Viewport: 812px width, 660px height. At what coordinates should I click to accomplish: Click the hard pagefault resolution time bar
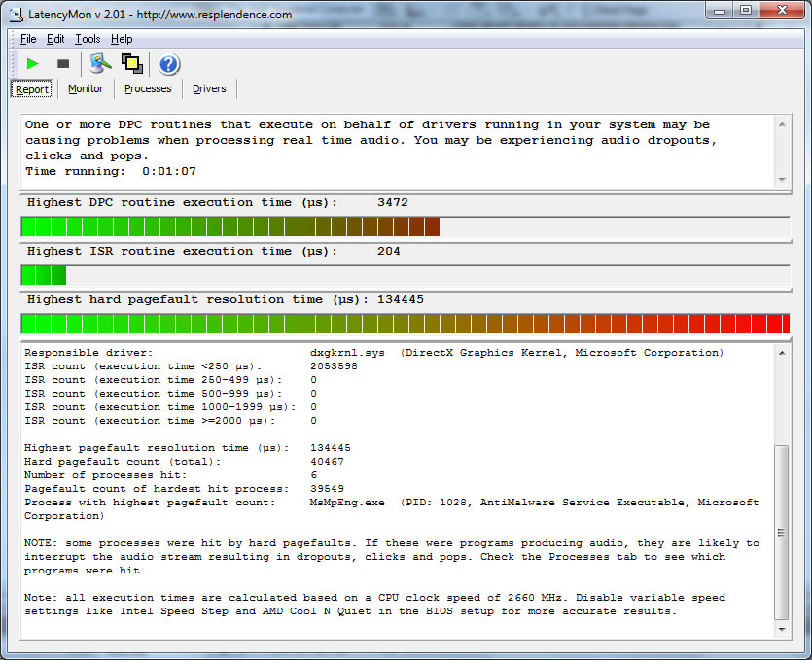405,324
